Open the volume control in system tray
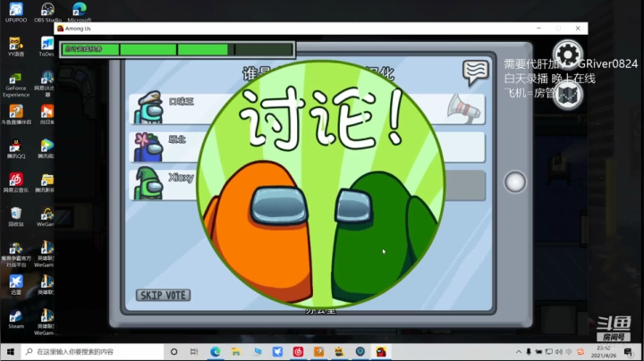Image resolution: width=644 pixels, height=361 pixels. coord(558,352)
